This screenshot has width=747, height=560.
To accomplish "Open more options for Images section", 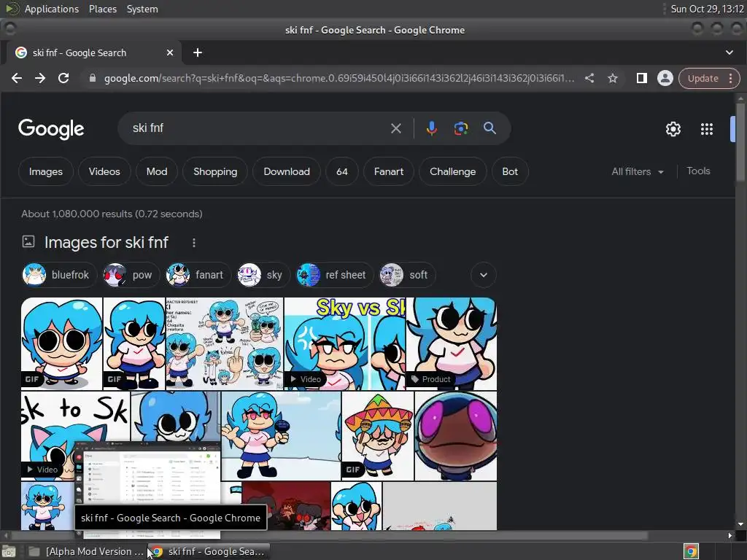I will tap(194, 243).
